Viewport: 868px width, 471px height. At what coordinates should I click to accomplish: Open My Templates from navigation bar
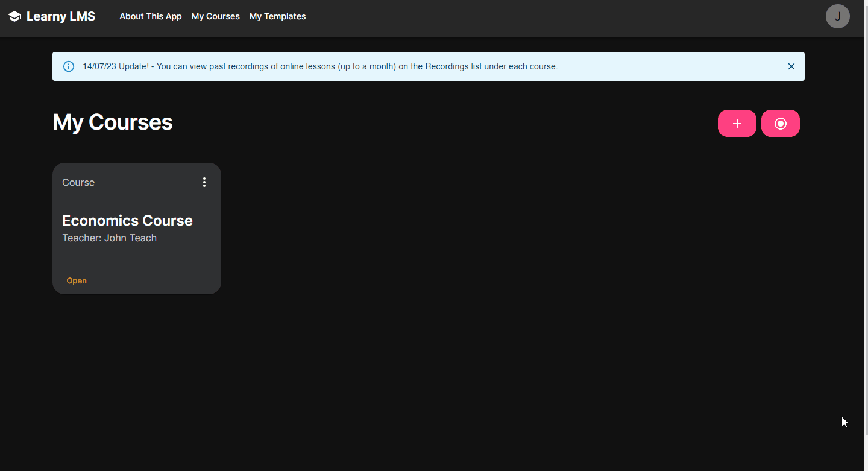[277, 16]
